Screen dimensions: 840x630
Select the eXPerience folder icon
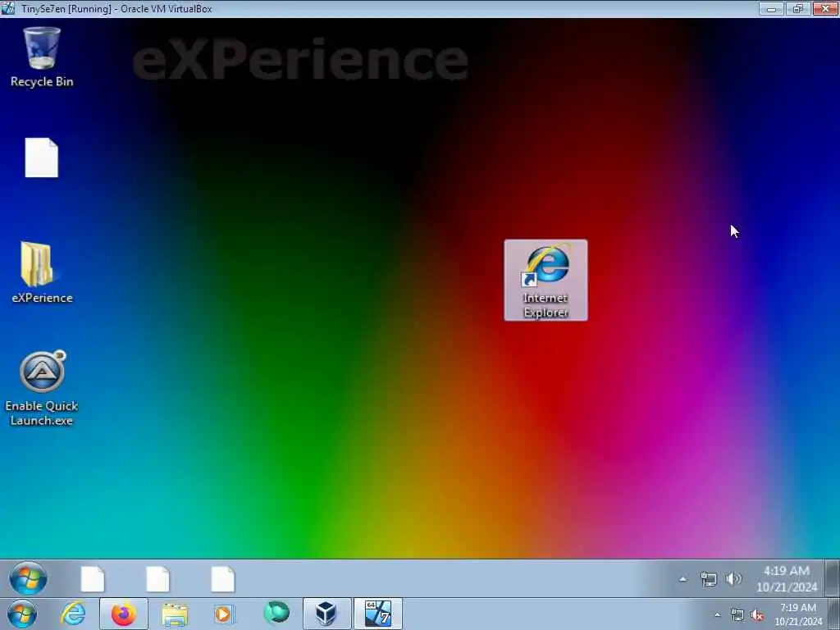(42, 272)
